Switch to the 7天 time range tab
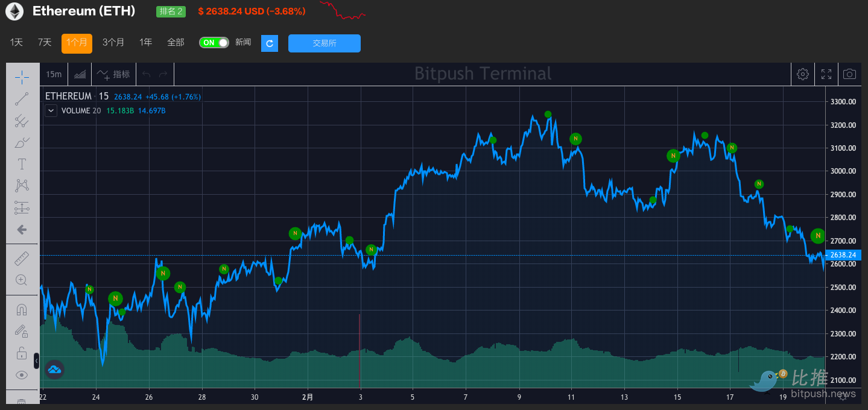 44,43
